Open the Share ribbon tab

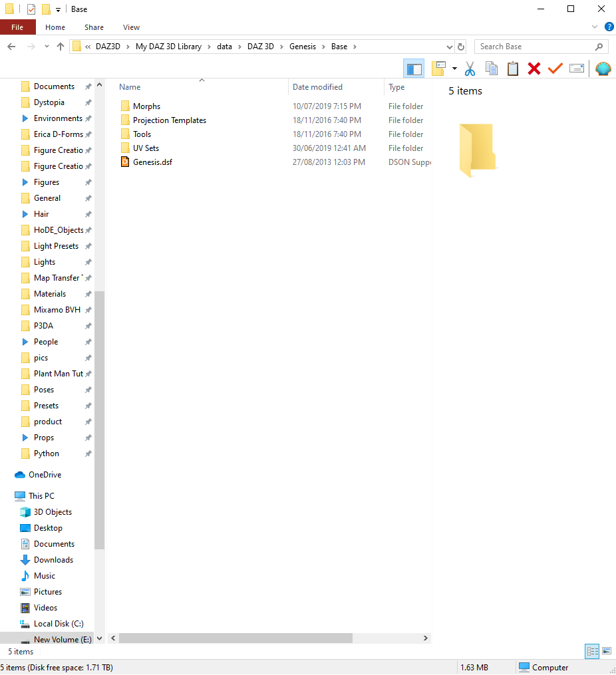point(94,27)
